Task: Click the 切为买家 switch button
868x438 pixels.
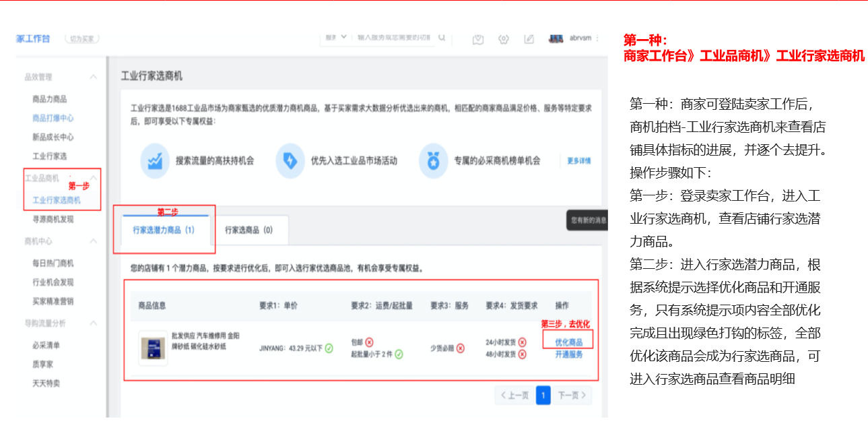Action: pos(81,39)
